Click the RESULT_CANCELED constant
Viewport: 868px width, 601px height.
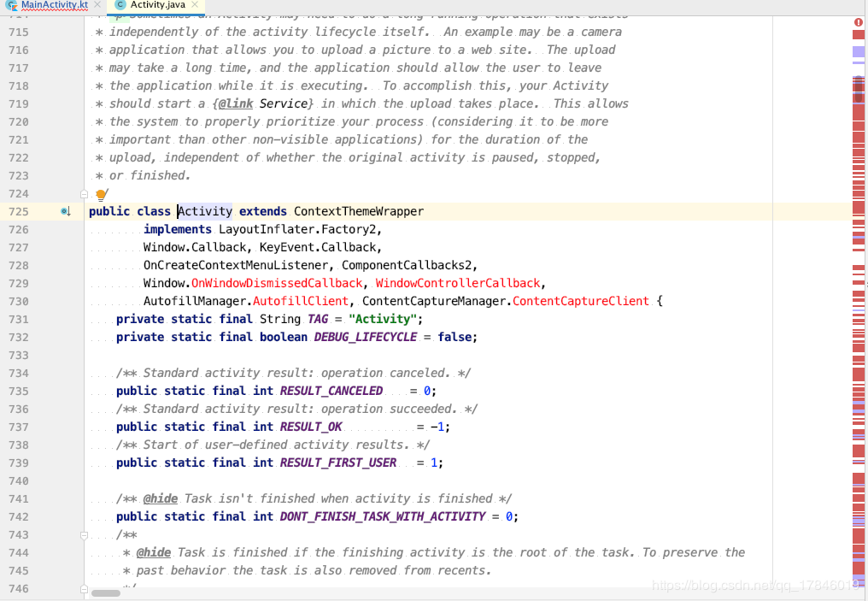click(x=331, y=391)
